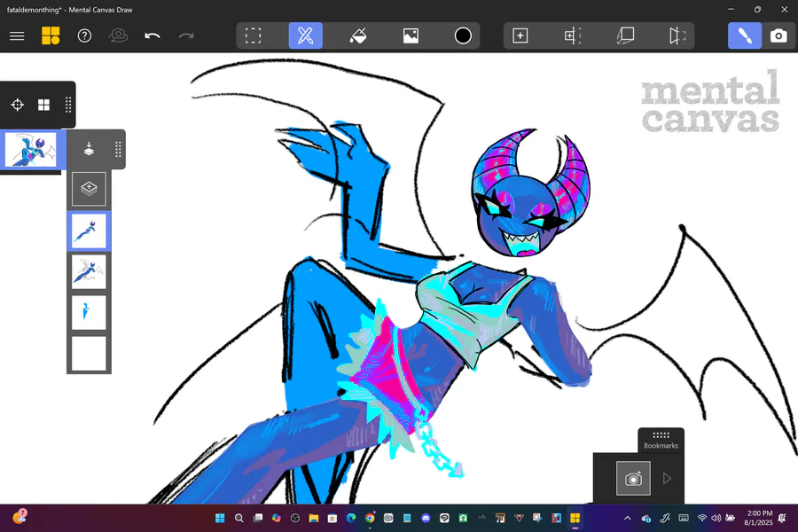Open the touch keyboard tray icon
Viewport: 798px width, 532px height.
pos(684,518)
